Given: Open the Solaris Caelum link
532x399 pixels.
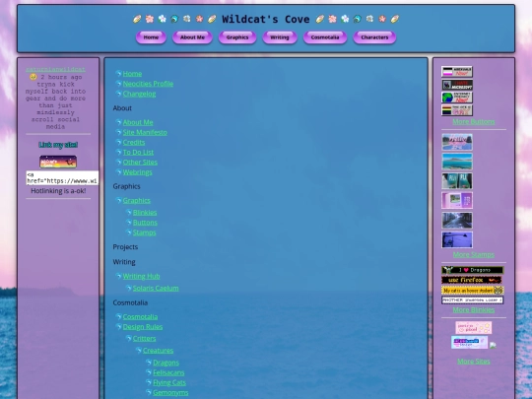Looking at the screenshot, I should tap(156, 289).
